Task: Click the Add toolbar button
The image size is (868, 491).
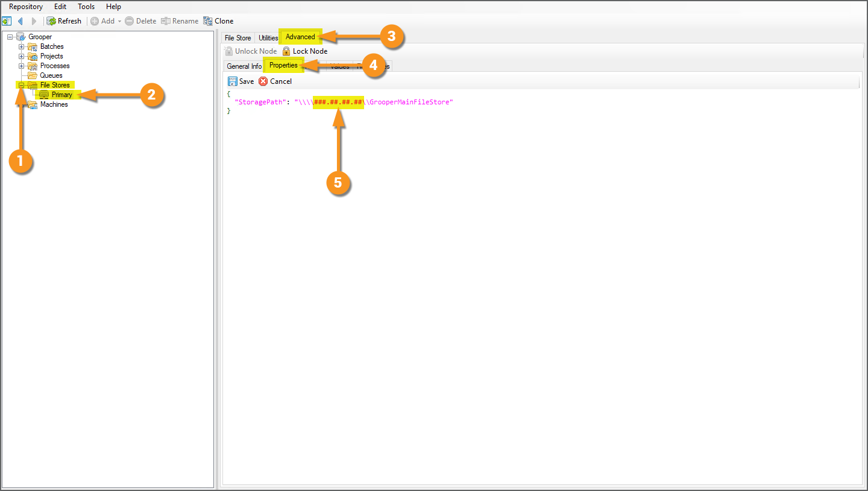Action: click(102, 21)
